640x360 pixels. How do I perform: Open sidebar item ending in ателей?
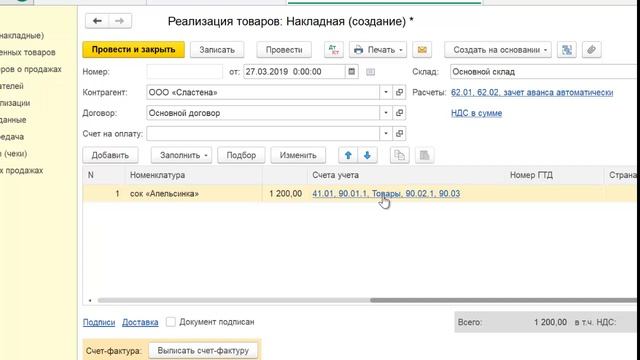point(12,86)
